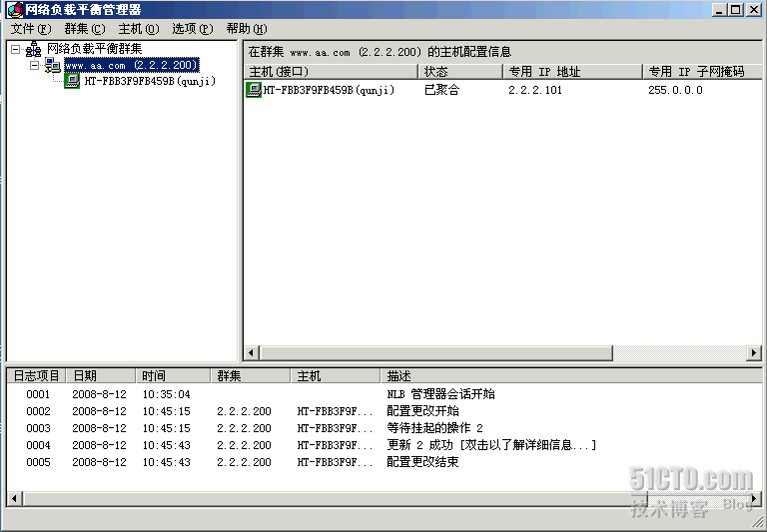767x532 pixels.
Task: Open the 文件(F) menu
Action: click(30, 29)
